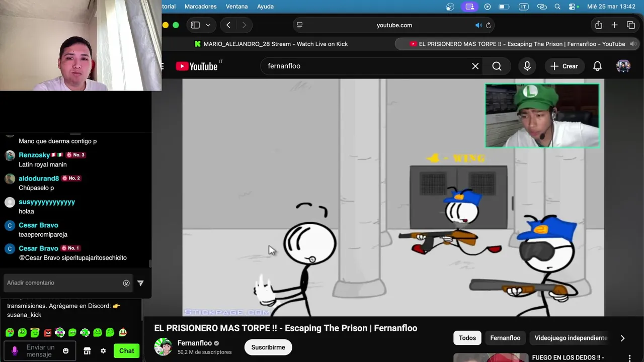This screenshot has height=362, width=644.
Task: Open Kick chat settings gear
Action: click(103, 351)
